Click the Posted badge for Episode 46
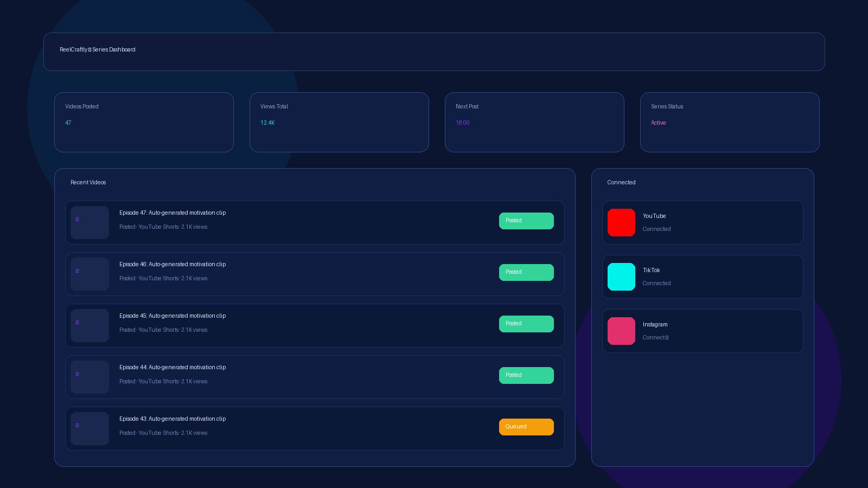The width and height of the screenshot is (868, 488). tap(526, 272)
